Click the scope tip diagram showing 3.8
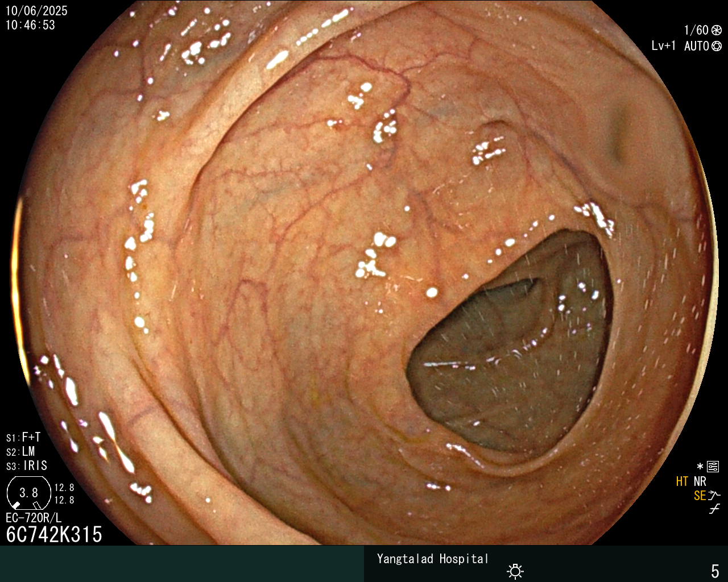The width and height of the screenshot is (728, 582). pos(28,493)
